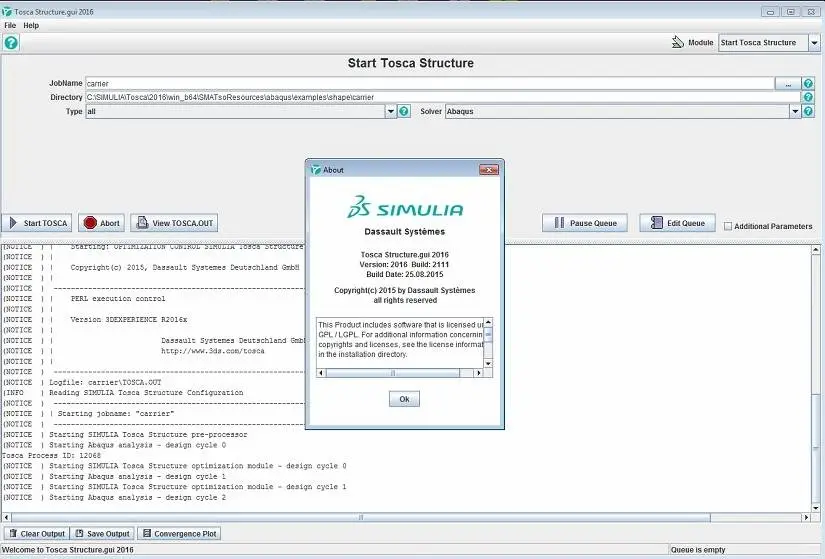This screenshot has height=559, width=825.
Task: Click Ok in the About dialog
Action: 404,399
